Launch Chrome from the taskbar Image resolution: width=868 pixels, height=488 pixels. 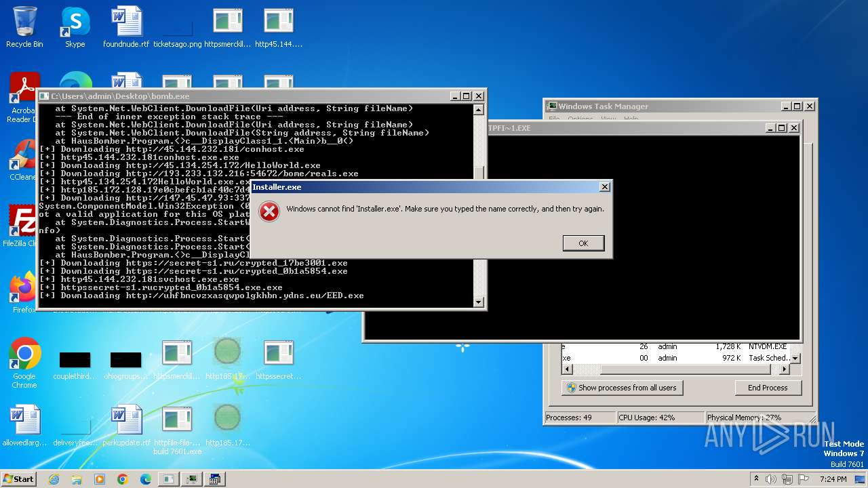tap(123, 479)
